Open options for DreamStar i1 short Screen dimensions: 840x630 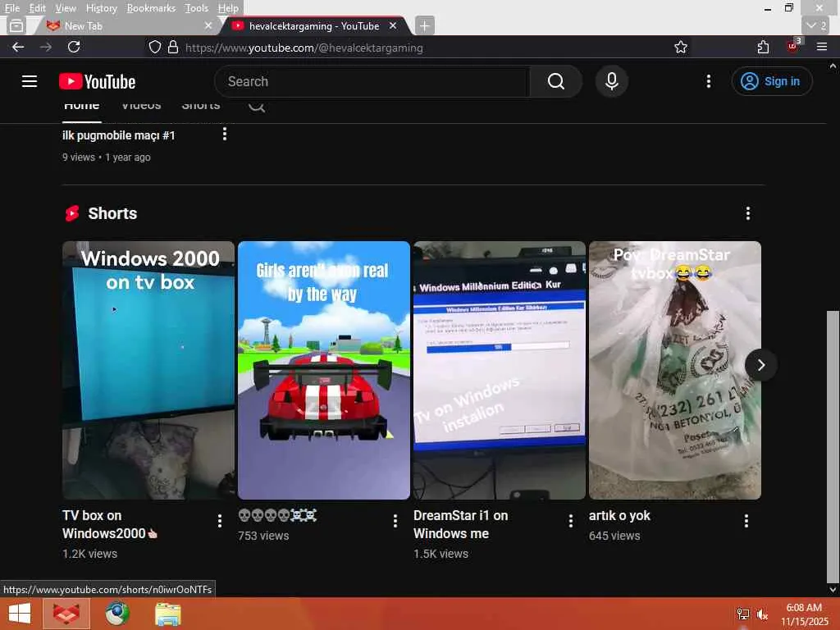tap(571, 521)
